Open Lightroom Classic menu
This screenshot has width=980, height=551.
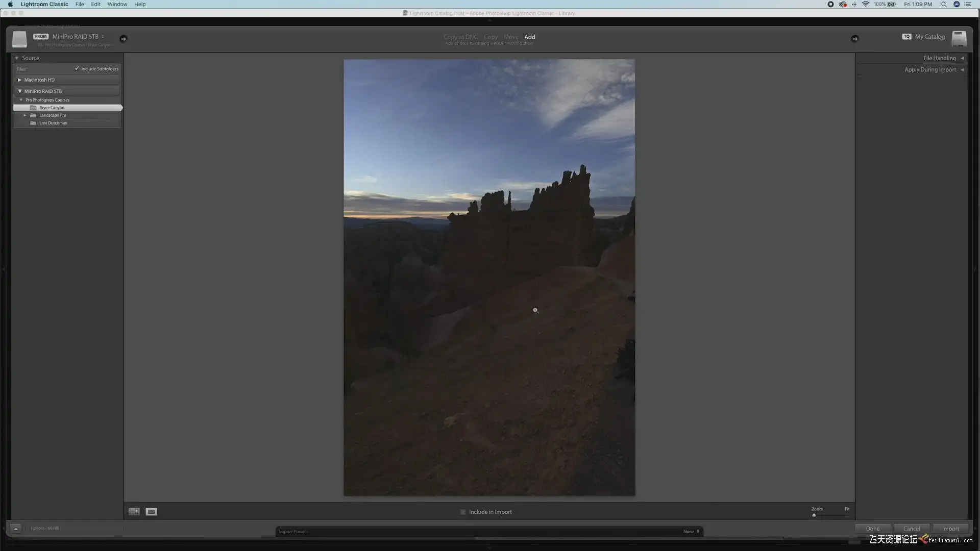pos(44,4)
